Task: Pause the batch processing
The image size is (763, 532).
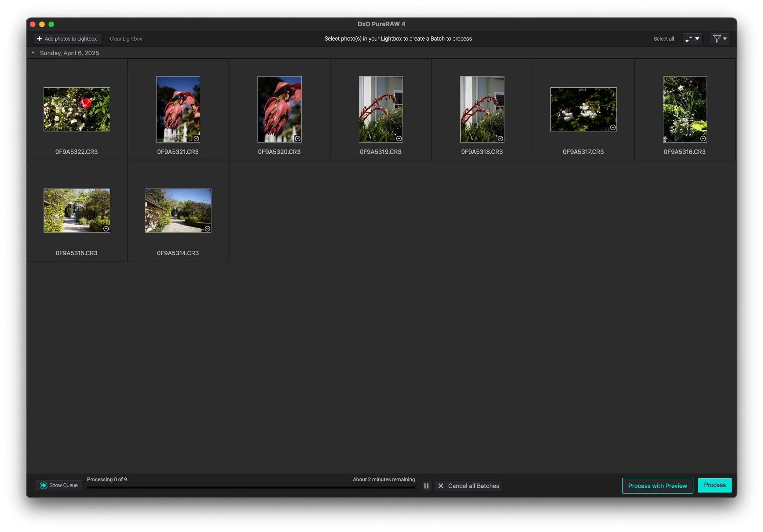Action: 426,486
